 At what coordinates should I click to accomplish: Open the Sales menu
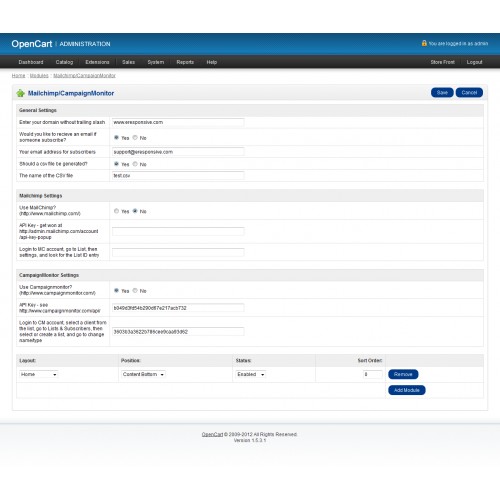(128, 62)
